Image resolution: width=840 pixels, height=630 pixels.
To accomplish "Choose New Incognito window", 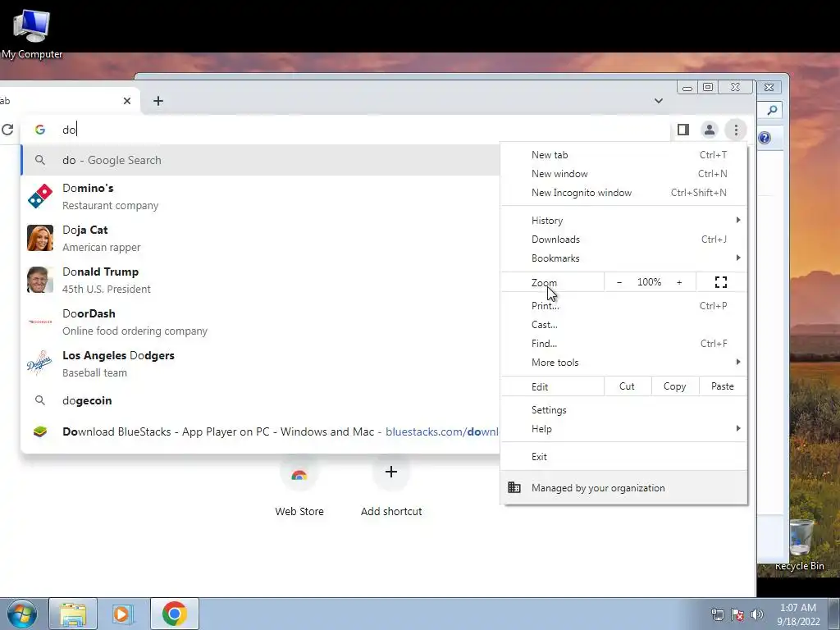I will tap(623, 192).
